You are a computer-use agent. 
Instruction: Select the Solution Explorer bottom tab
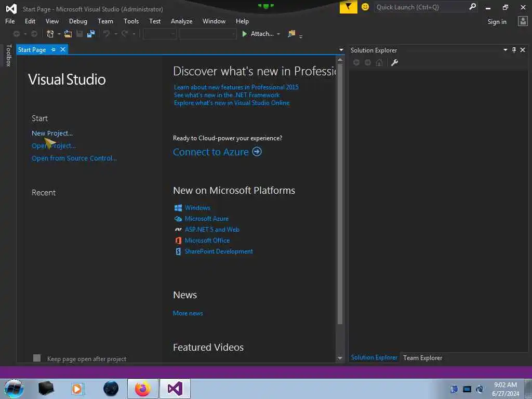pyautogui.click(x=374, y=357)
